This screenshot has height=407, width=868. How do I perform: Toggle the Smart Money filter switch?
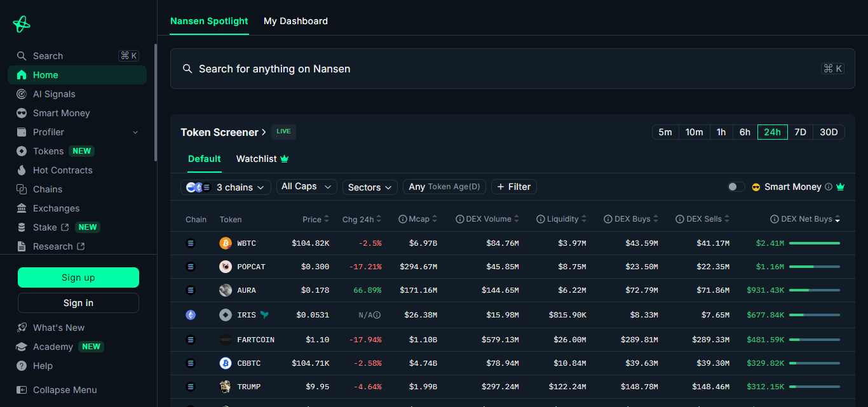[736, 187]
